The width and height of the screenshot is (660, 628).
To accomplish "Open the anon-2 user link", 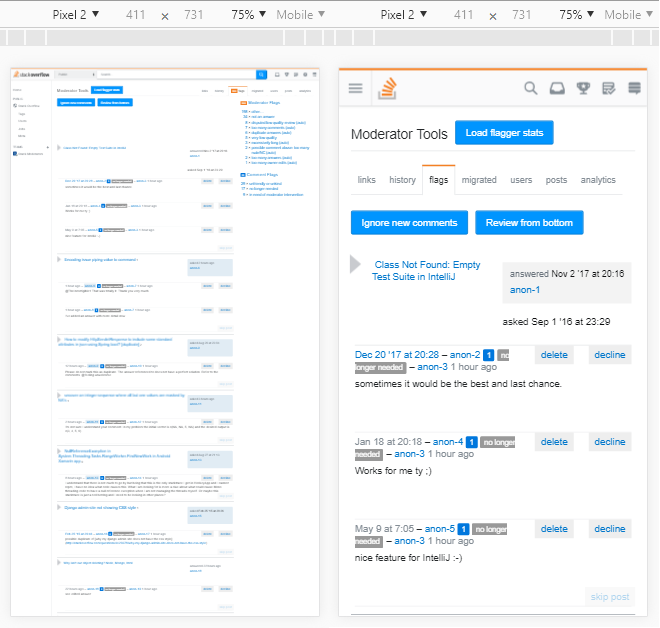I will (465, 355).
